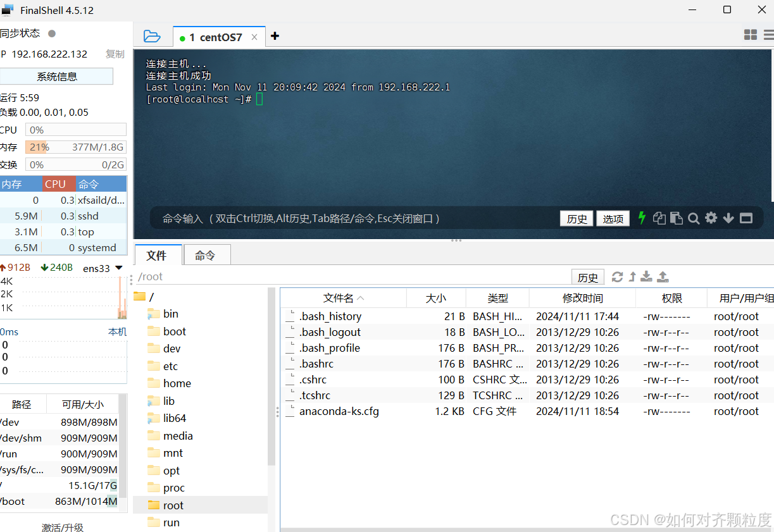Sort files by 权限 column header

click(x=671, y=298)
